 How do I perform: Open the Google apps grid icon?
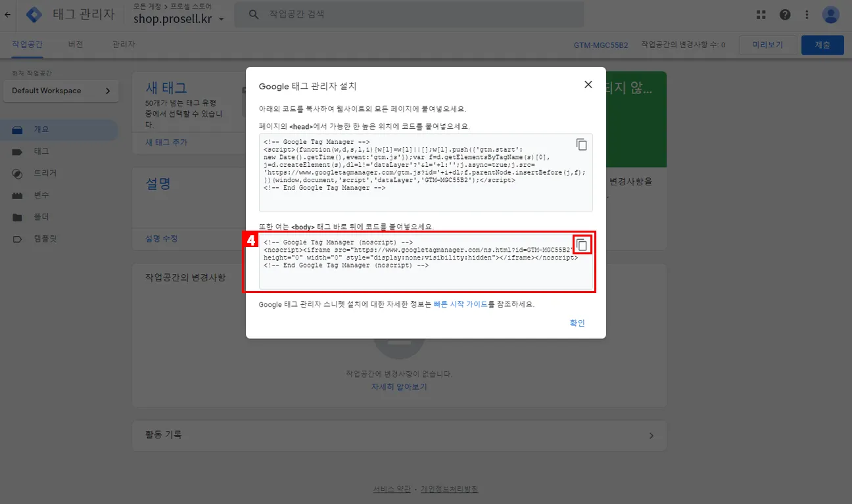[x=761, y=14]
